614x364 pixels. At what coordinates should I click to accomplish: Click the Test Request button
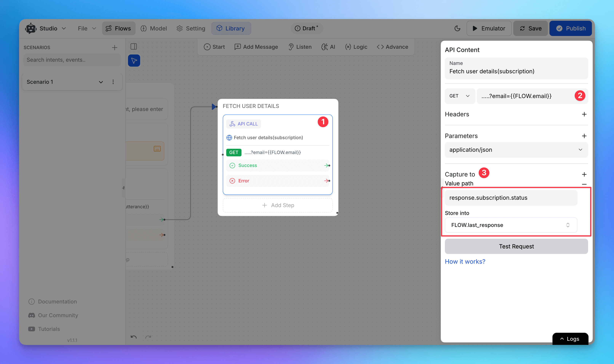tap(516, 246)
